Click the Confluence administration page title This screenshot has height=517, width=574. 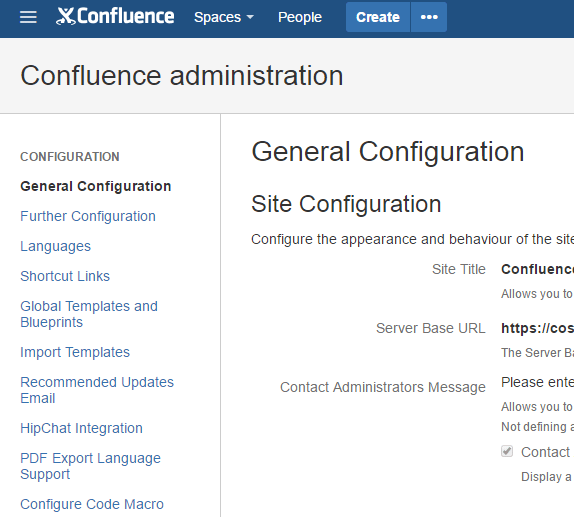point(182,76)
